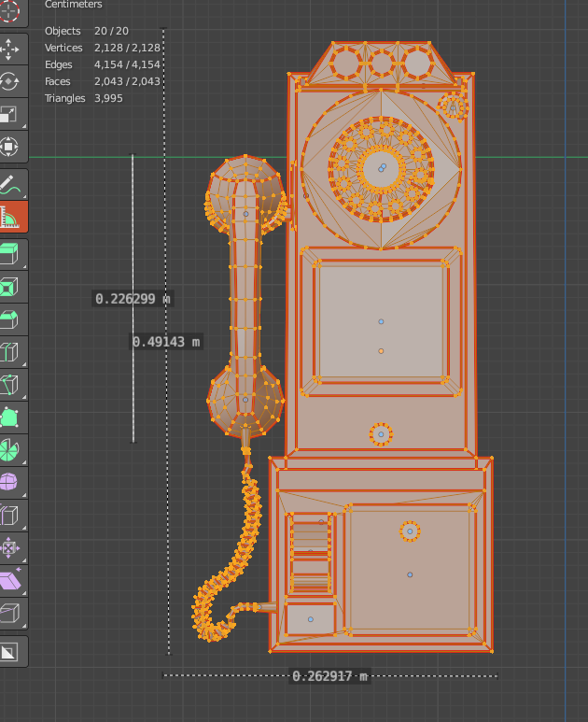Click the 0.49143 m measurement label

point(166,342)
